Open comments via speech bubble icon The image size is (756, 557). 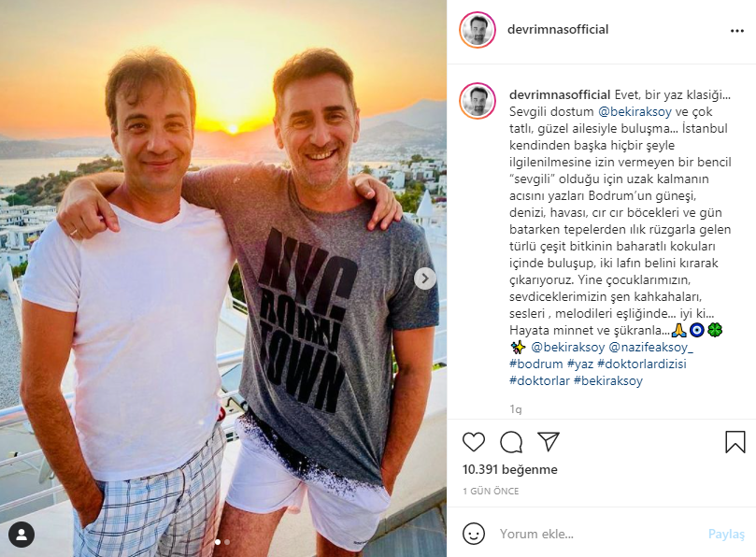click(x=511, y=442)
